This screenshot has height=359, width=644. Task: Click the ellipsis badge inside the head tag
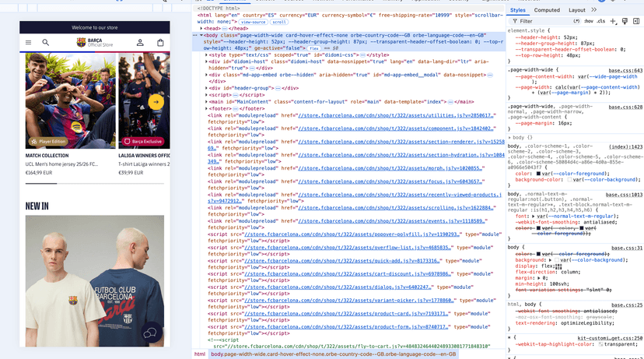pos(225,29)
